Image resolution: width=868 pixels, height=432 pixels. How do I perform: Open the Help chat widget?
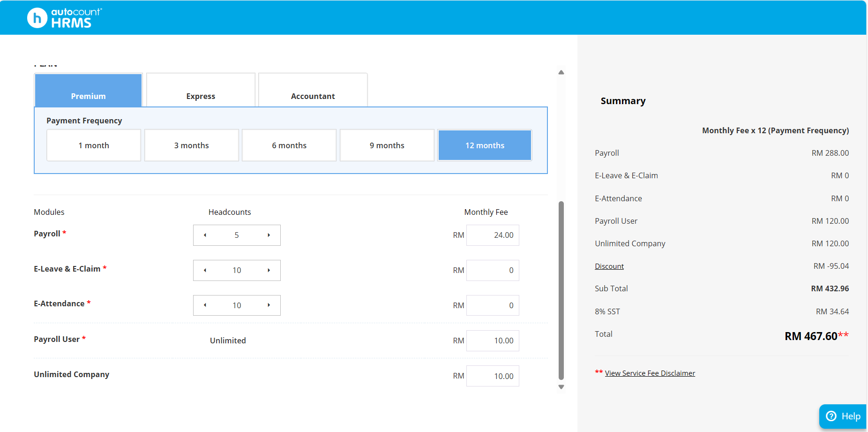coord(843,416)
